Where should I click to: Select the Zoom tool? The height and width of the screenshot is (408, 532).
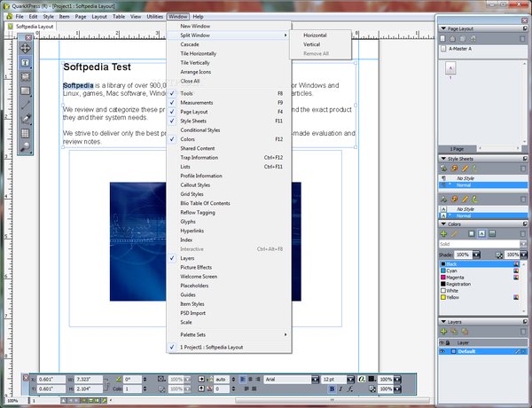pos(25,145)
